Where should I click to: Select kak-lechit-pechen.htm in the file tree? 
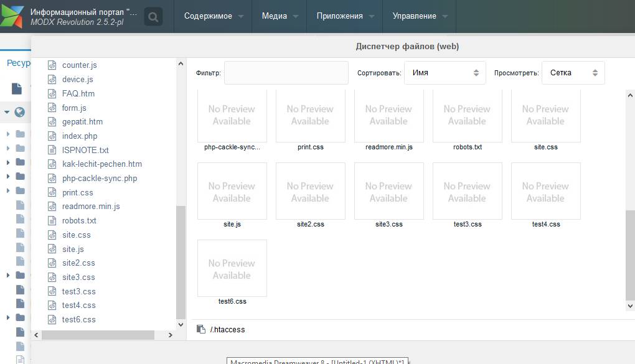point(101,164)
